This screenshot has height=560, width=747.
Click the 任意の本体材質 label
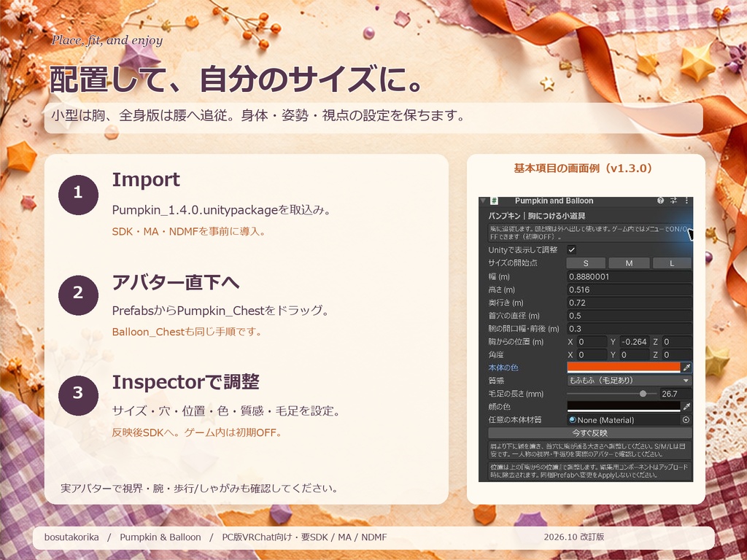(x=514, y=420)
